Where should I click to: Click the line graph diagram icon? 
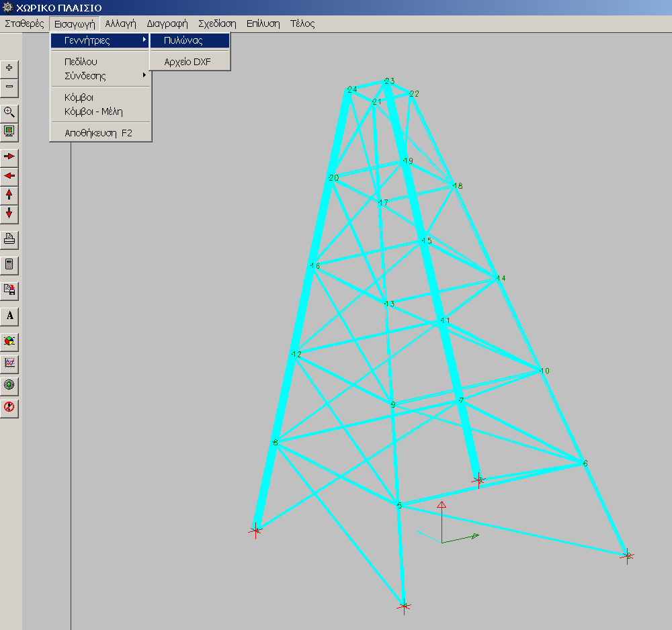click(9, 363)
